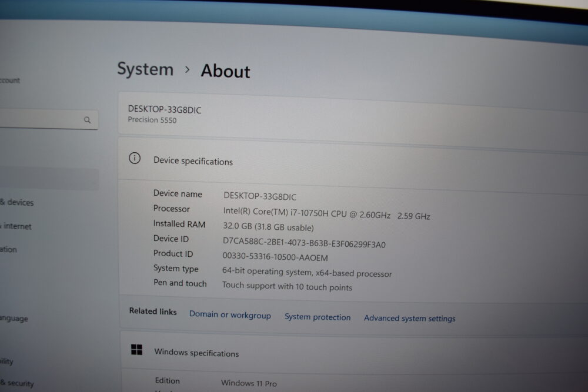Click 'Touch support with 10 touch points'

coord(287,286)
